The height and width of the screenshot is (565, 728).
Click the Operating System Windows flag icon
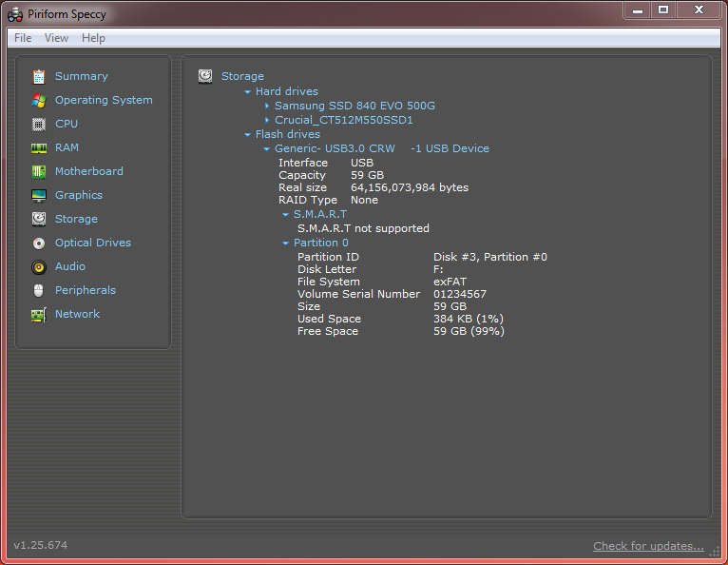pyautogui.click(x=39, y=101)
